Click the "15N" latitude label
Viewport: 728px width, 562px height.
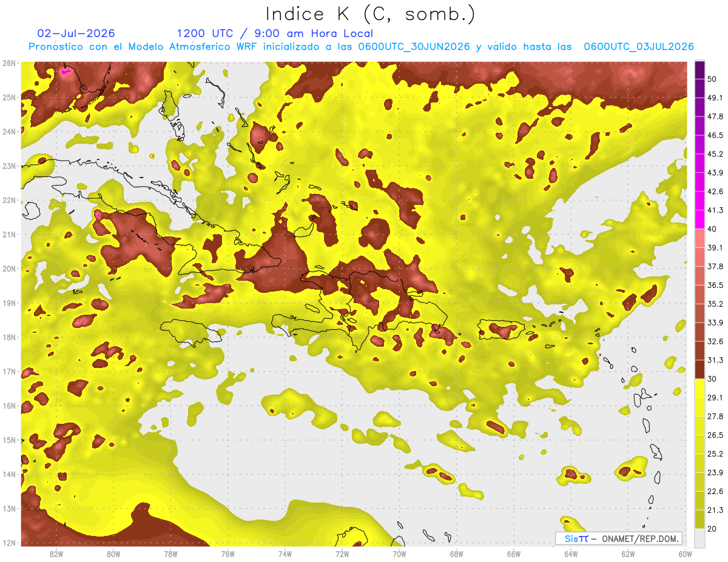[x=9, y=440]
